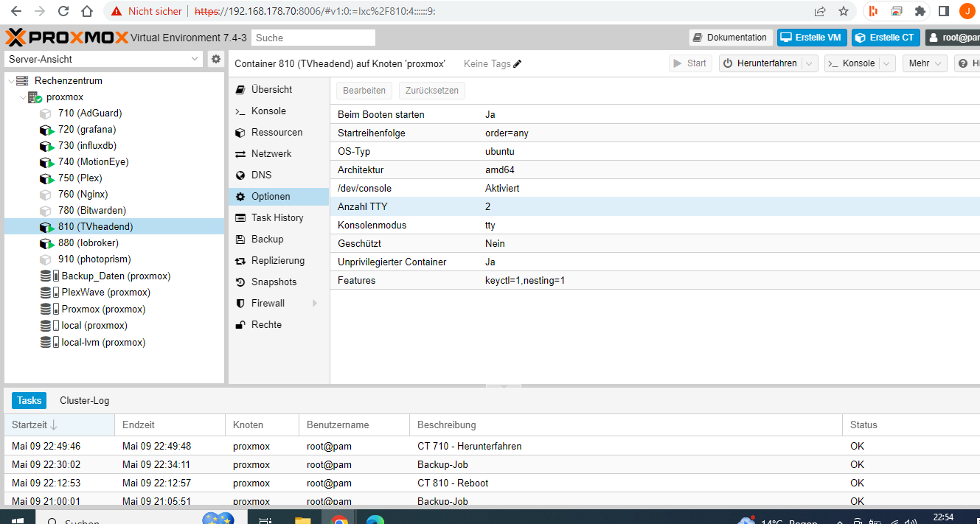Open local-lvm storage

click(x=103, y=342)
